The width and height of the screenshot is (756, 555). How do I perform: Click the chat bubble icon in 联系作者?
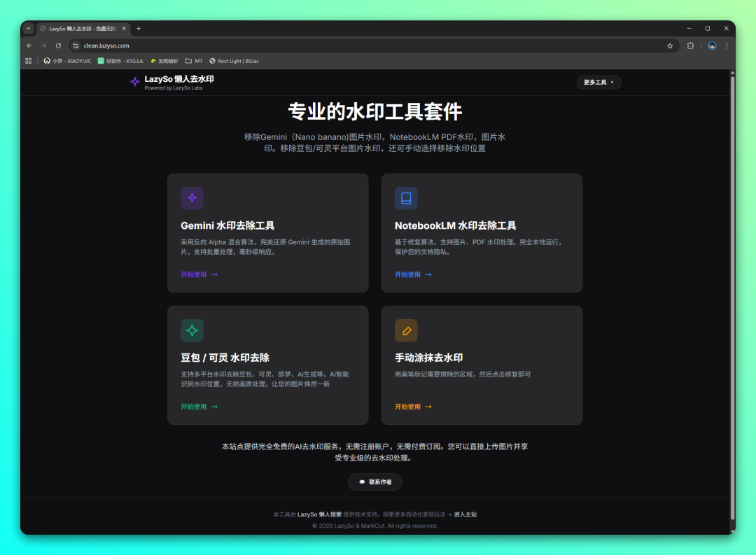[362, 482]
